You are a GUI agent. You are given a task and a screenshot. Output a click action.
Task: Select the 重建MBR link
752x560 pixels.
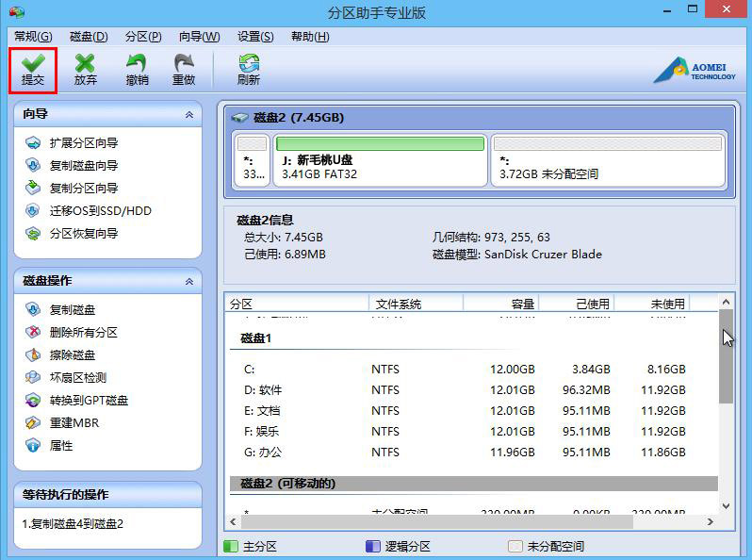click(74, 422)
